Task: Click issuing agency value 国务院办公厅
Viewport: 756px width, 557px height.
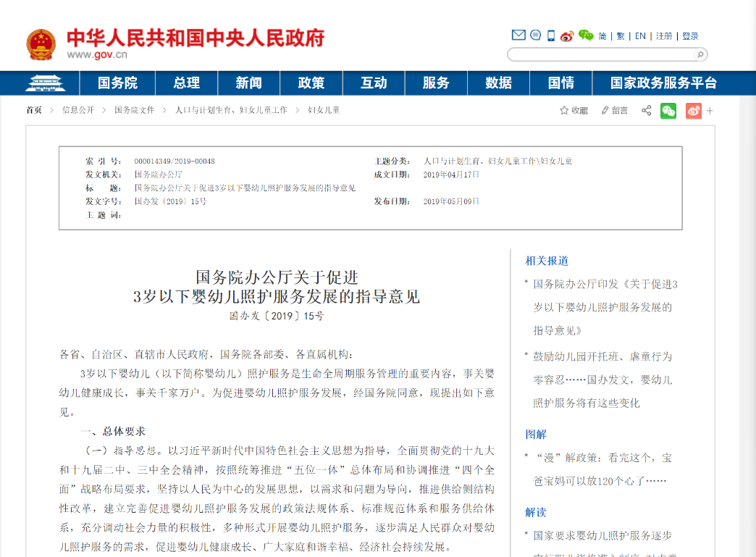Action: 158,175
